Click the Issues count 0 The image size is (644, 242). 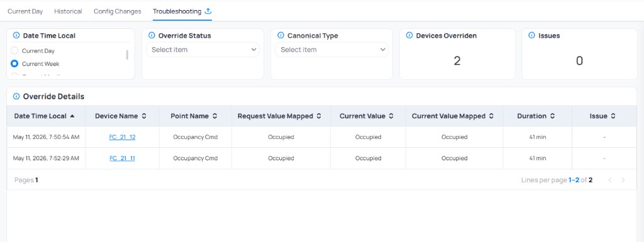pos(579,61)
